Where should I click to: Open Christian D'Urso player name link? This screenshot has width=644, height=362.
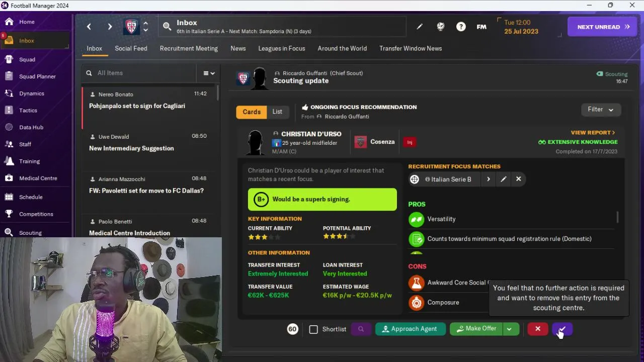311,134
